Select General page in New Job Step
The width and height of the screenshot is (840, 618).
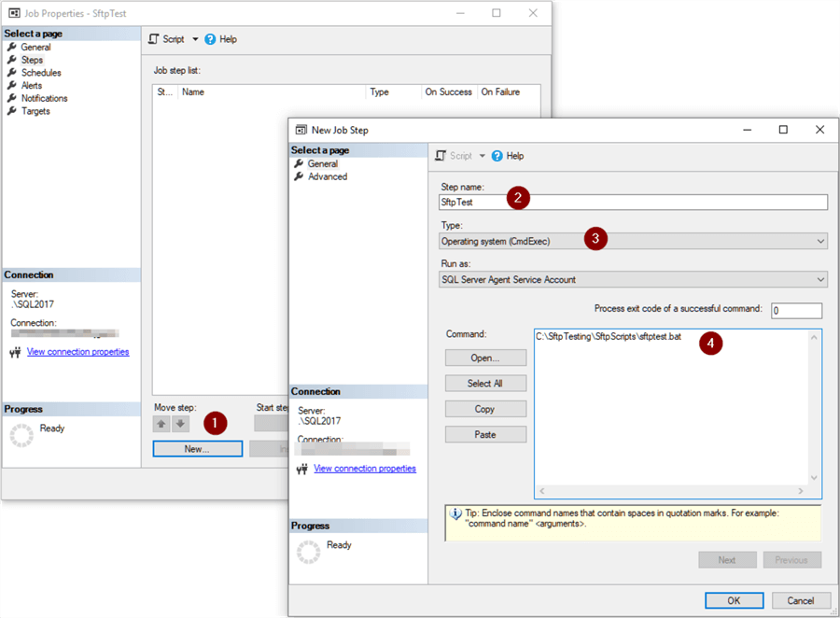[x=323, y=164]
